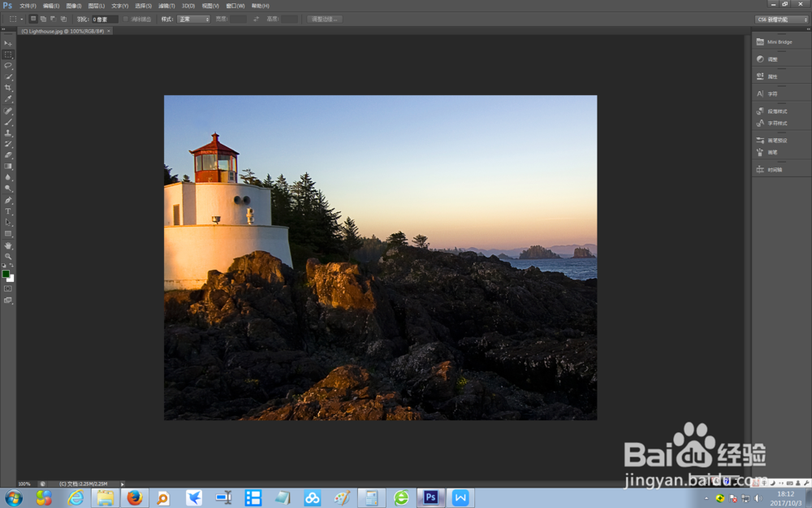Toggle Quick Mask mode
The height and width of the screenshot is (508, 812).
coord(8,289)
